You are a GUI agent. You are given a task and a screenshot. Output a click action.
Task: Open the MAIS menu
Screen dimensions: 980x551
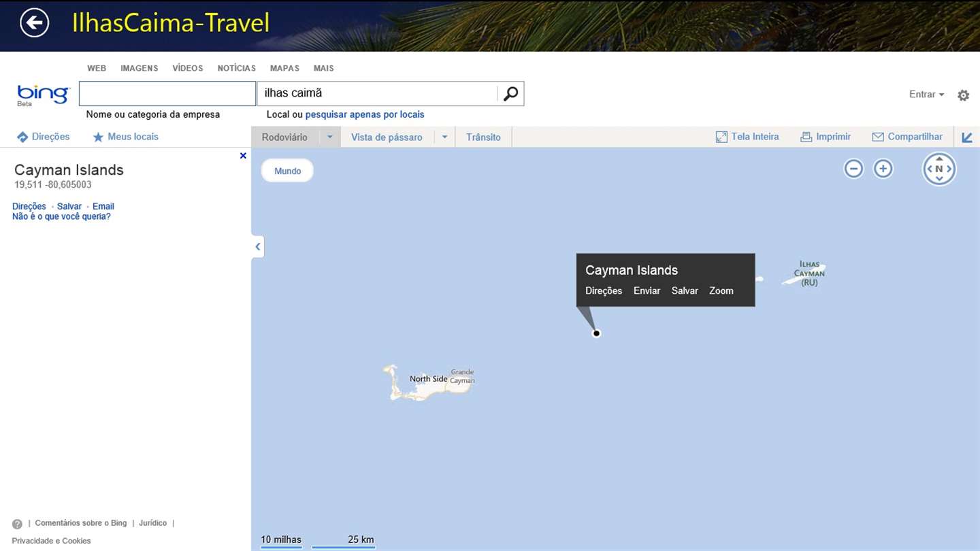[x=324, y=68]
